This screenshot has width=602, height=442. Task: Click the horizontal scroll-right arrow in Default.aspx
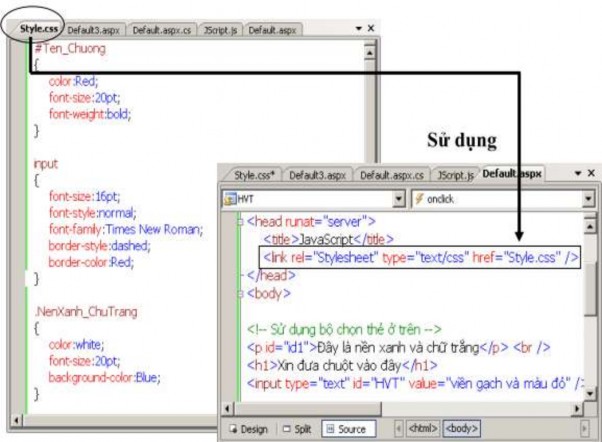click(x=577, y=409)
